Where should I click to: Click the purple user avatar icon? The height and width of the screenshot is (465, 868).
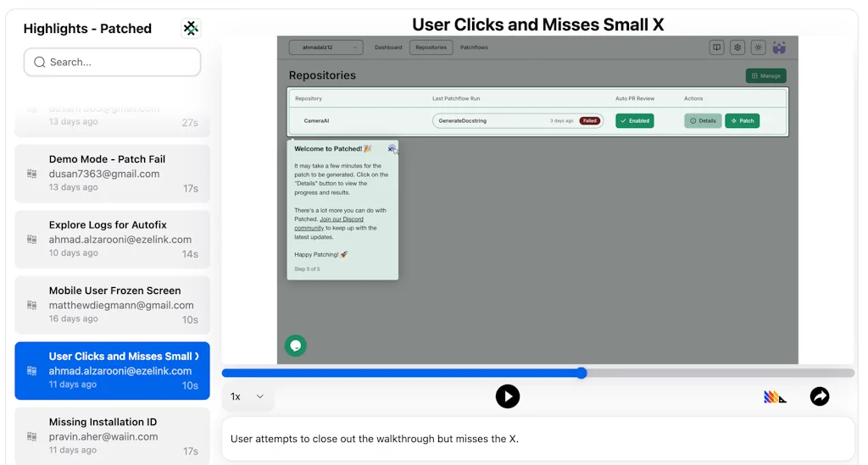click(779, 47)
